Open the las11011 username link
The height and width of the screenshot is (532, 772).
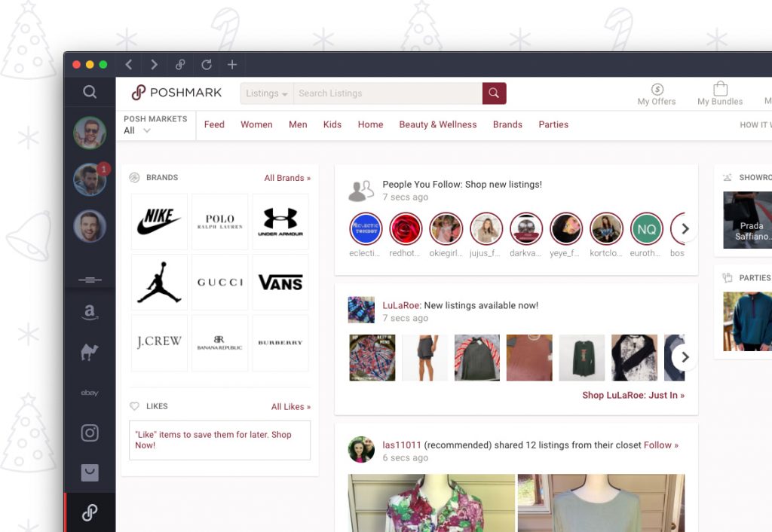coord(402,445)
